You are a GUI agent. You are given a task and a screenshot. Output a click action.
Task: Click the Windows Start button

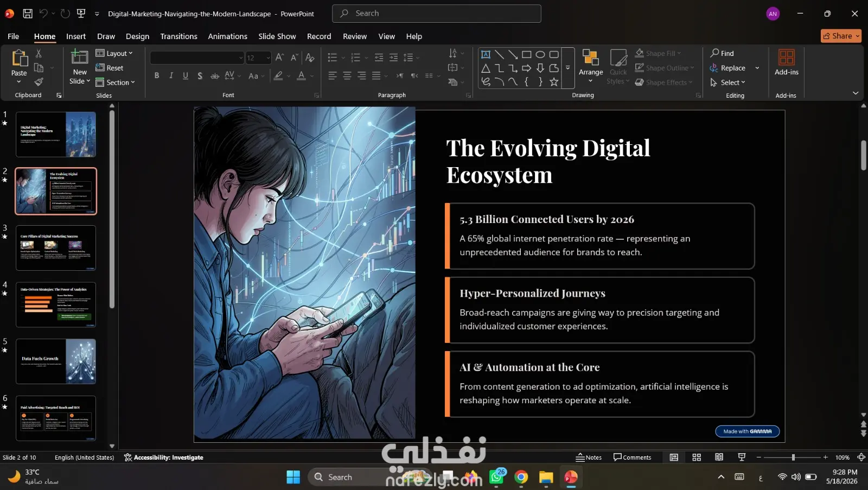(x=293, y=477)
